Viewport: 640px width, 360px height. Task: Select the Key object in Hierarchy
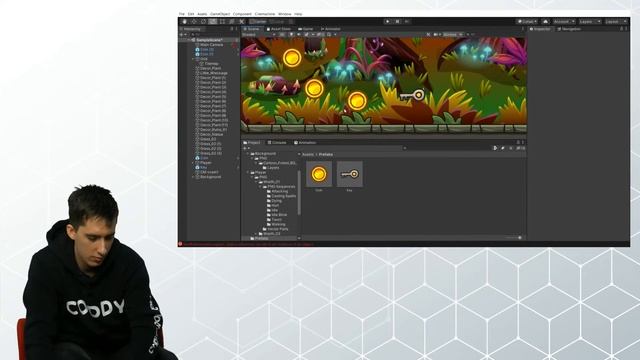[203, 167]
